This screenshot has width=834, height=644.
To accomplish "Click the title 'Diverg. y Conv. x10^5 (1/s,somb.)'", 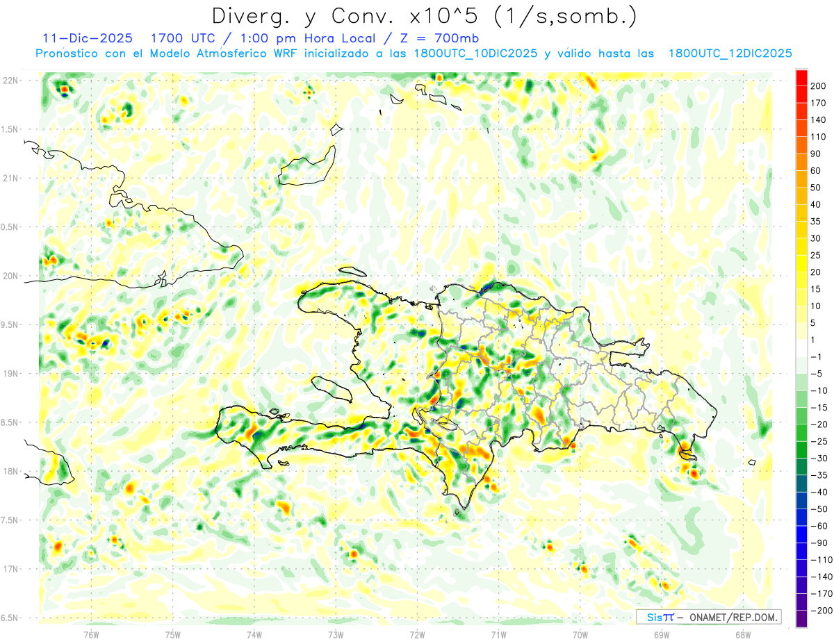I will 423,16.
